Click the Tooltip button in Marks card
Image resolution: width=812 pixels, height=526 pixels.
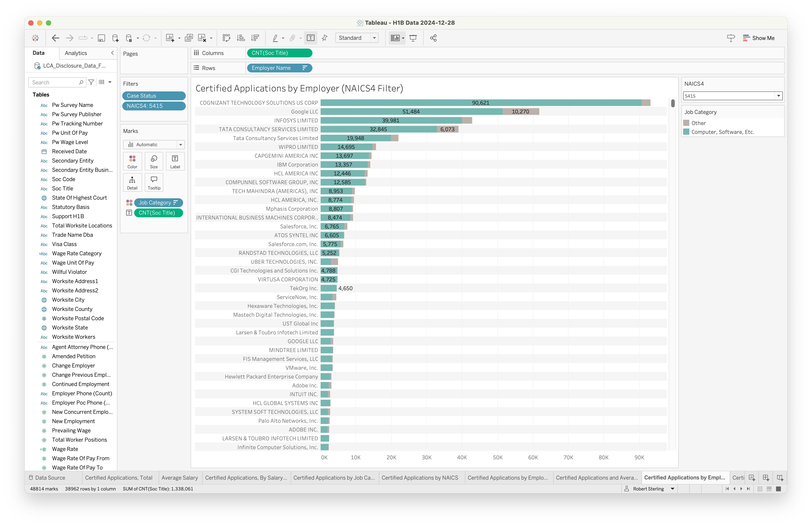click(154, 183)
